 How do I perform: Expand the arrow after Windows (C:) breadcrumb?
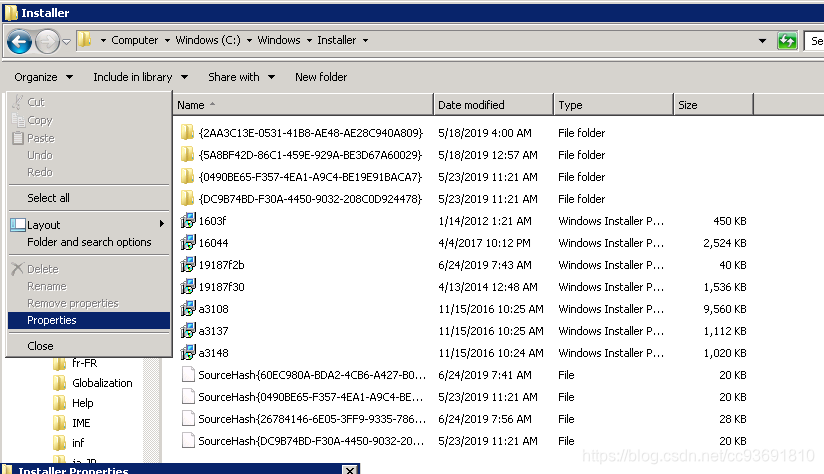click(x=249, y=40)
